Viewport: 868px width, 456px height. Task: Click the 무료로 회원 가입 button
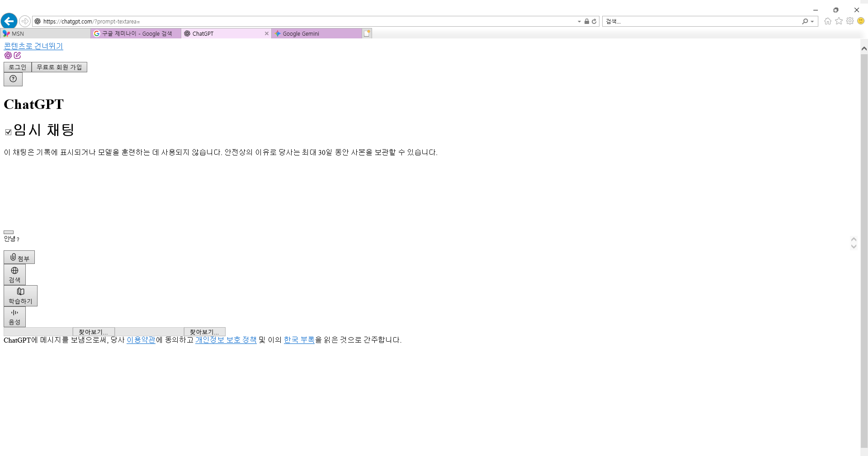click(x=59, y=67)
